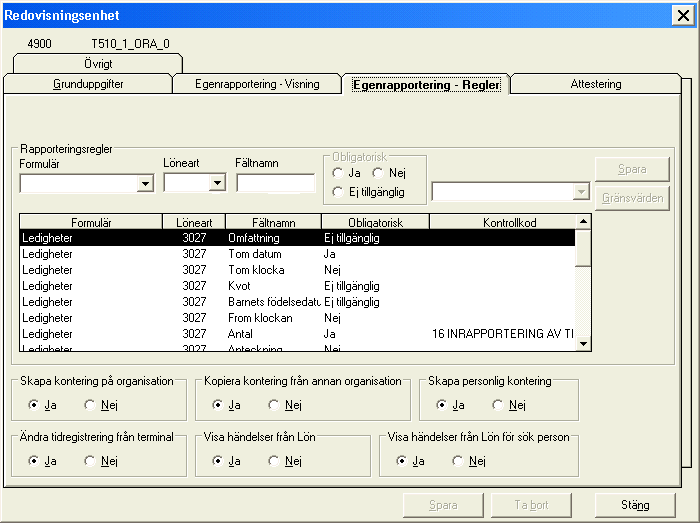Click list scrollbar up arrow
This screenshot has width=700, height=523.
coord(583,222)
